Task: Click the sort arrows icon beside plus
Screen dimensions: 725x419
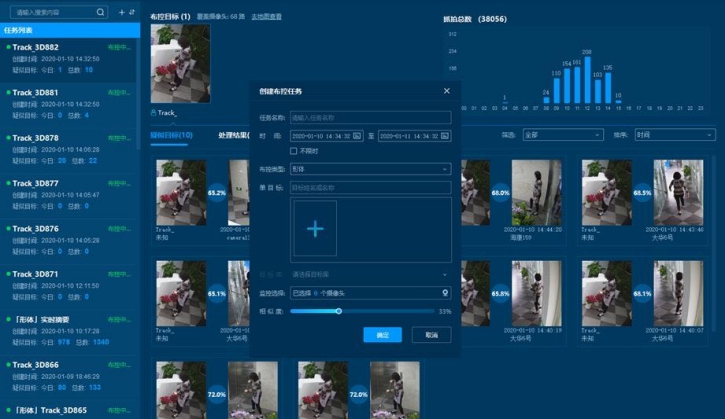Action: click(x=132, y=12)
